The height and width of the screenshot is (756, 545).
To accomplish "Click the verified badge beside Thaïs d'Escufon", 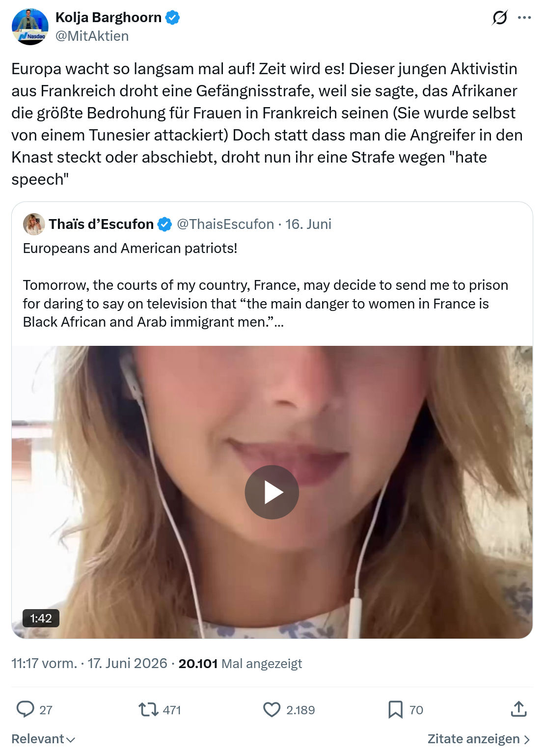I will (164, 224).
